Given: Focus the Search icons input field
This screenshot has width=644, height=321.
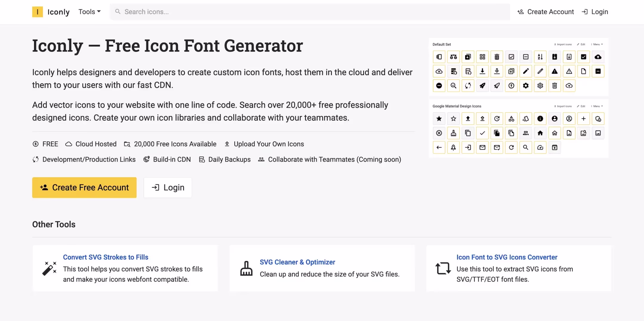Looking at the screenshot, I should point(310,12).
